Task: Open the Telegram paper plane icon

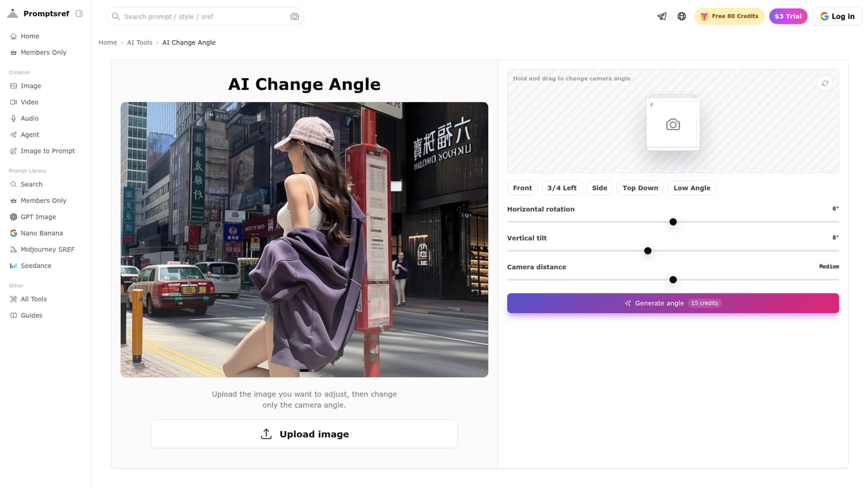Action: pos(662,16)
